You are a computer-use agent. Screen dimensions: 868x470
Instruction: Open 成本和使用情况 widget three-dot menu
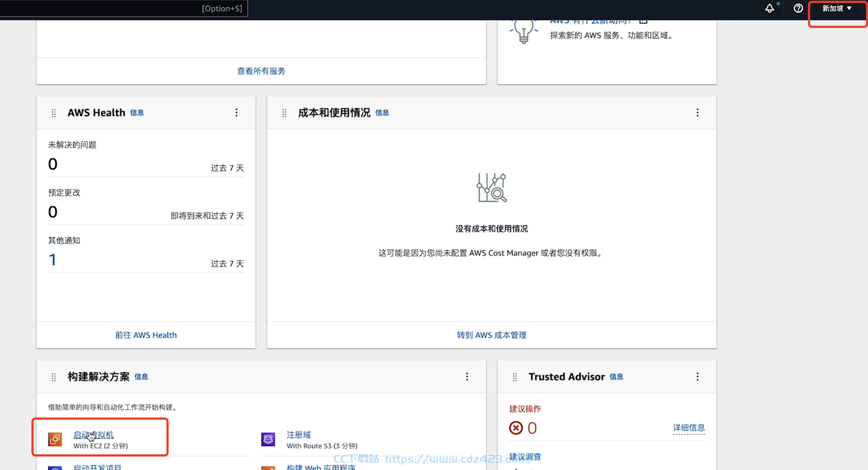point(697,113)
